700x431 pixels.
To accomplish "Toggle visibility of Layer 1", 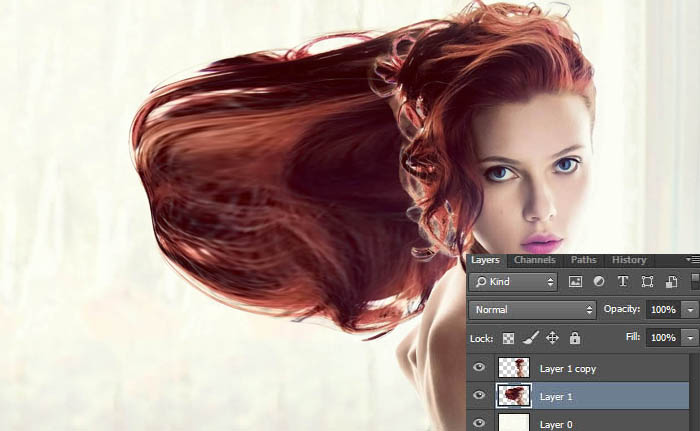I will pos(479,396).
